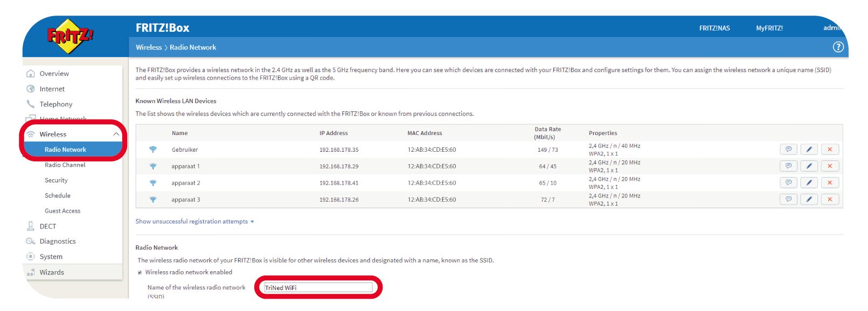This screenshot has width=868, height=311.
Task: Open the Diagnostics menu
Action: tap(57, 242)
